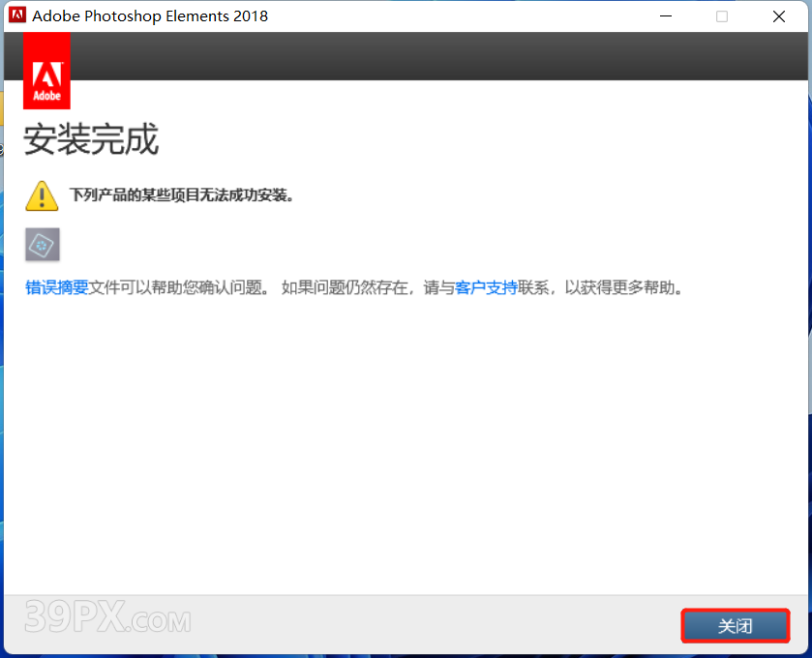Click the Adobe title bar app icon
This screenshot has width=812, height=658.
tap(17, 15)
